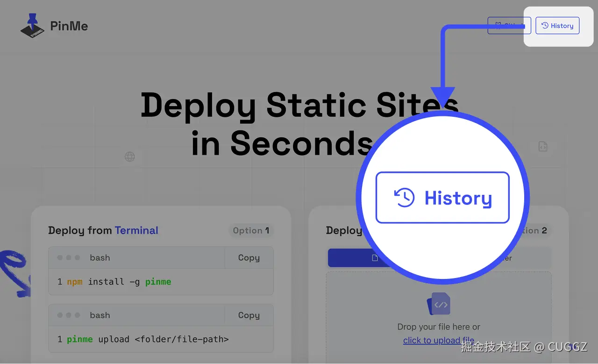Click window dots on the npm install block

pos(69,257)
